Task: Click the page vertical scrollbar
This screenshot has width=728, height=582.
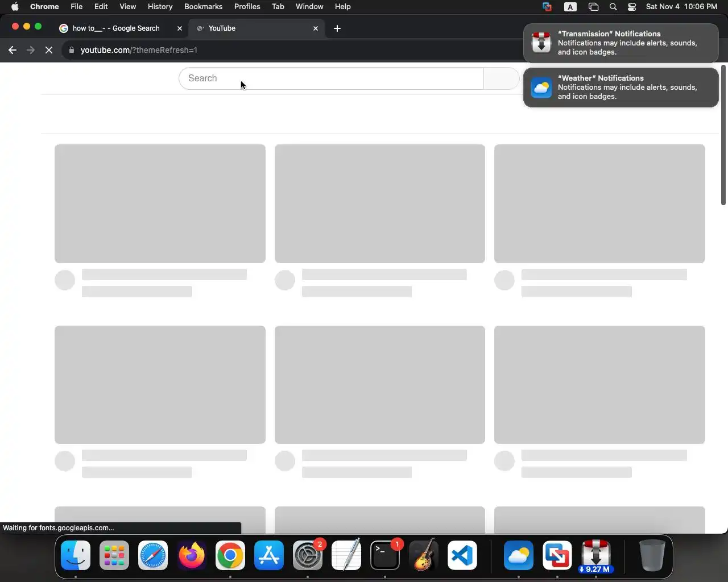Action: click(723, 135)
